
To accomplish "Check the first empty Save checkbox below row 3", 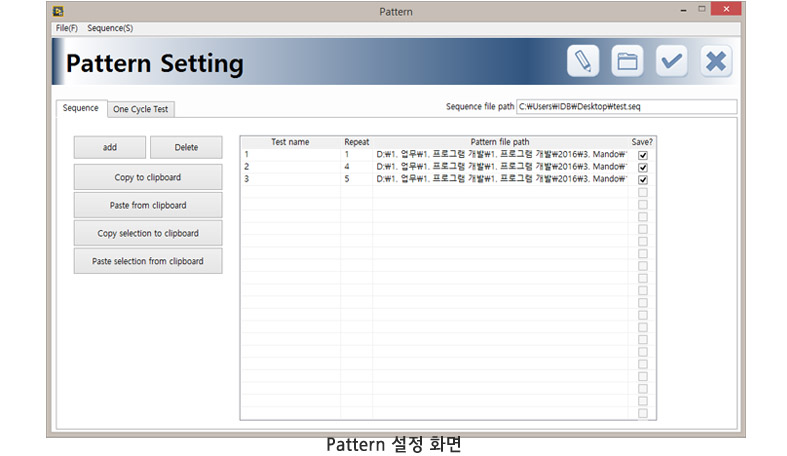I will (642, 192).
